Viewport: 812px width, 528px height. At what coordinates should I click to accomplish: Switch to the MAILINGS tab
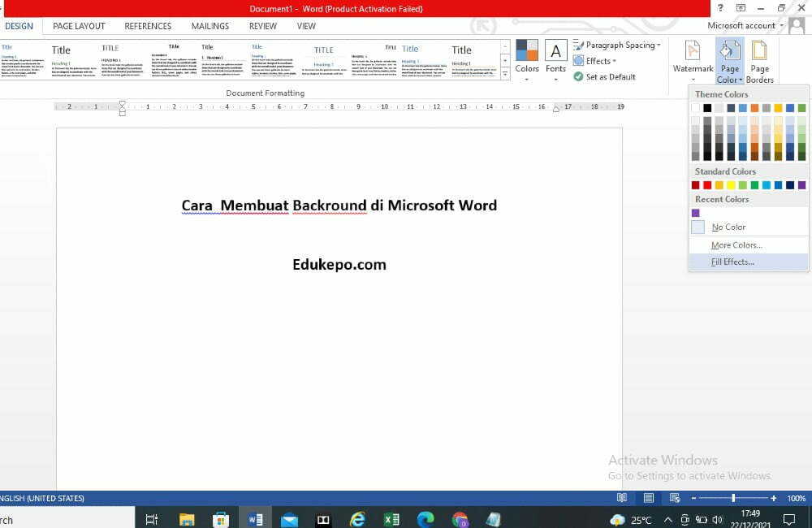tap(209, 26)
